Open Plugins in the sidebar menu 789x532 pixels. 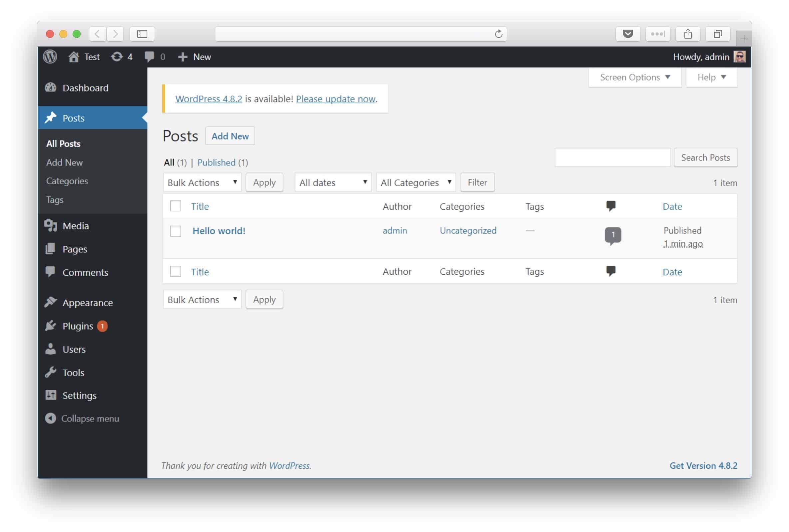[78, 326]
